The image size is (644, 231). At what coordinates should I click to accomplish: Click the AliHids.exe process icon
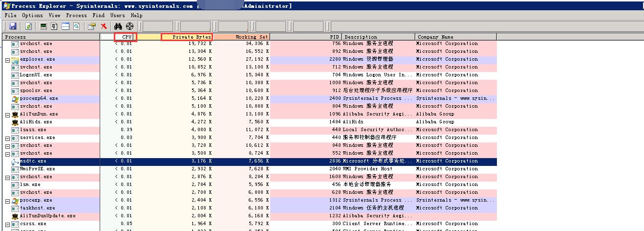point(15,122)
